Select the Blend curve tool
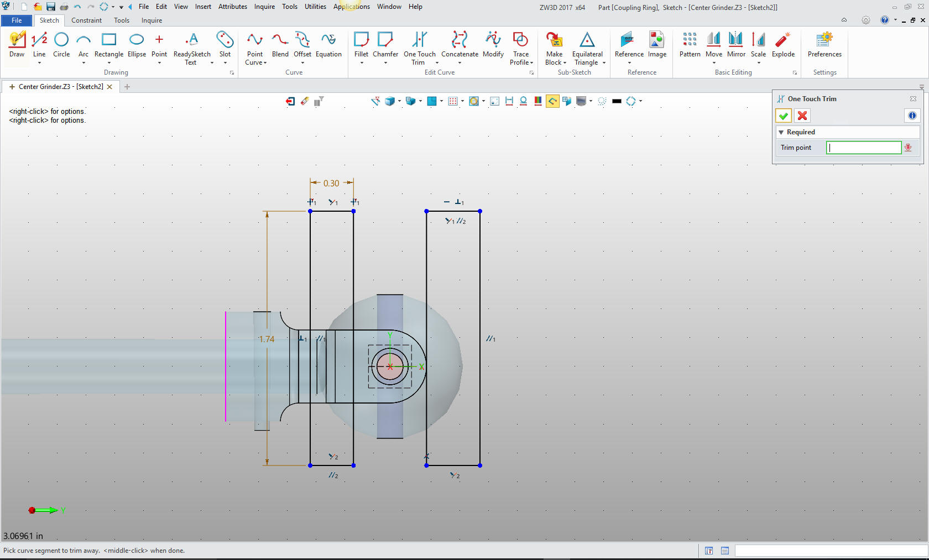This screenshot has width=929, height=560. click(x=280, y=44)
